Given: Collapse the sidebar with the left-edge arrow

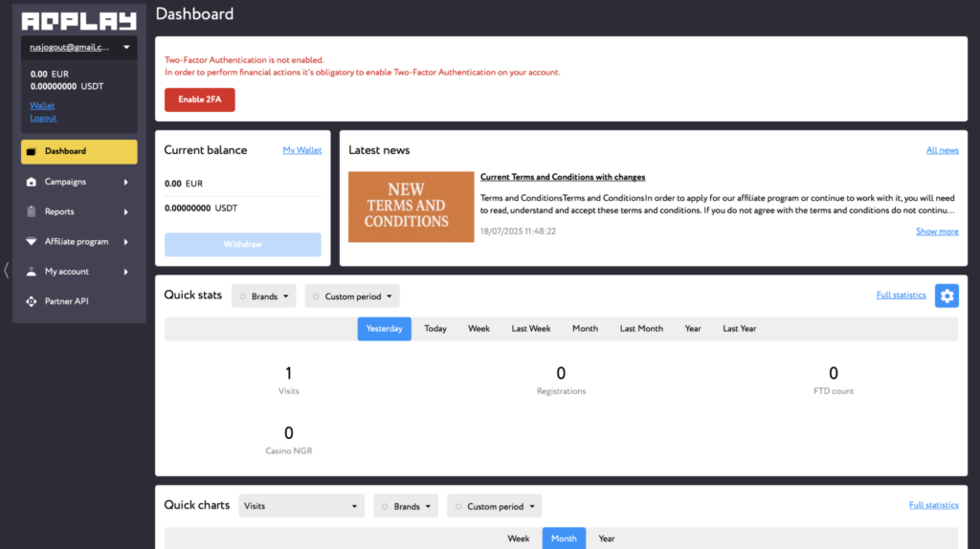Looking at the screenshot, I should (7, 271).
